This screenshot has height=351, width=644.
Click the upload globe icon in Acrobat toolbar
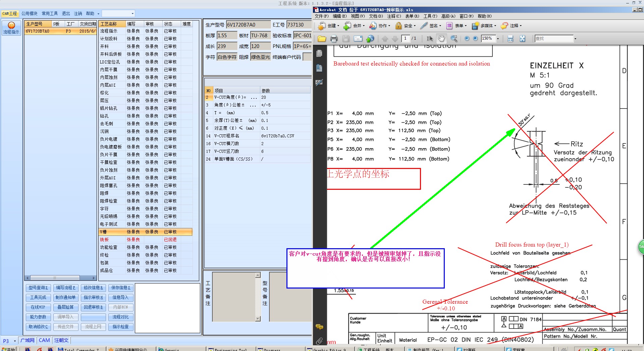tap(370, 39)
